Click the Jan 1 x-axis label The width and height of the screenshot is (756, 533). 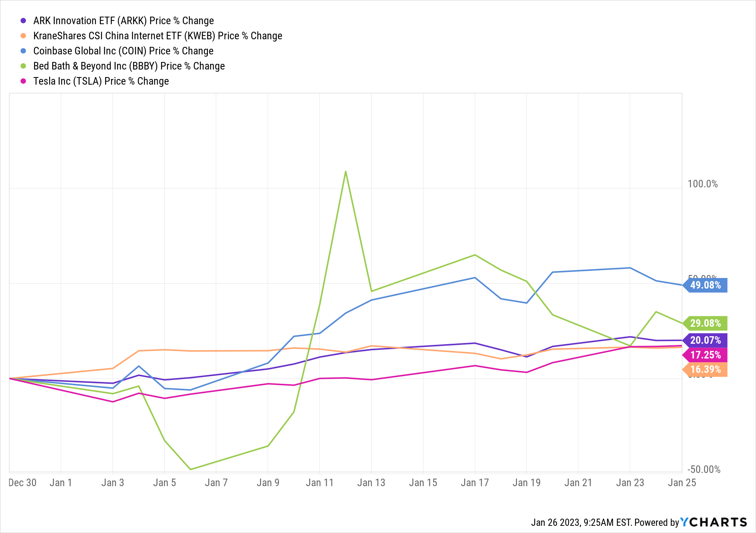click(x=61, y=483)
